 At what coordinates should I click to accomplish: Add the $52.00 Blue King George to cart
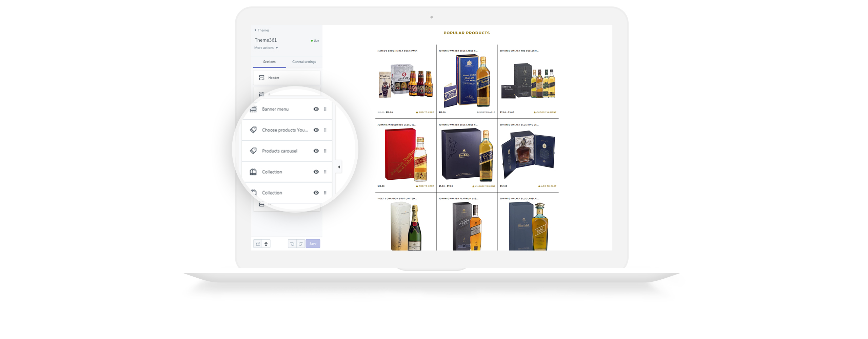click(x=547, y=186)
